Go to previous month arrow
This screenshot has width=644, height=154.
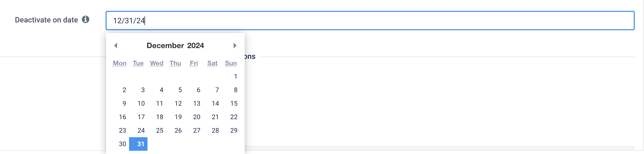coord(116,45)
